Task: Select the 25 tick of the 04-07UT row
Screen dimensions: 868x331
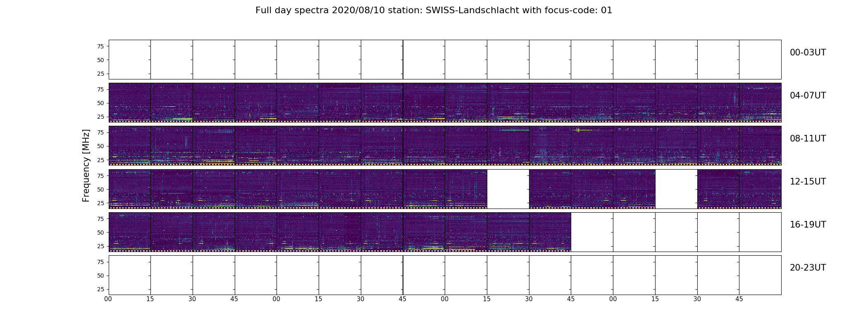Action: [x=100, y=117]
